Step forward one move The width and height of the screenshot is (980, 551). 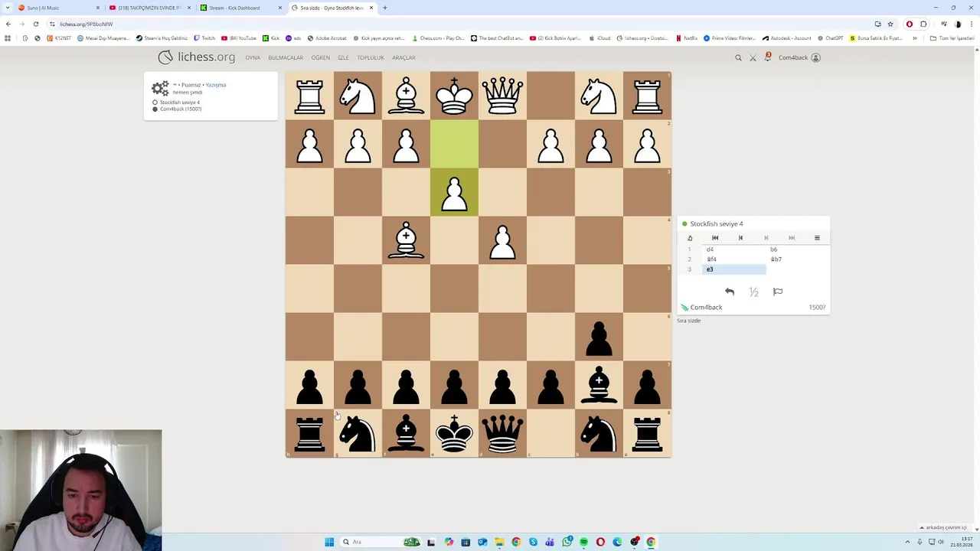pyautogui.click(x=766, y=238)
